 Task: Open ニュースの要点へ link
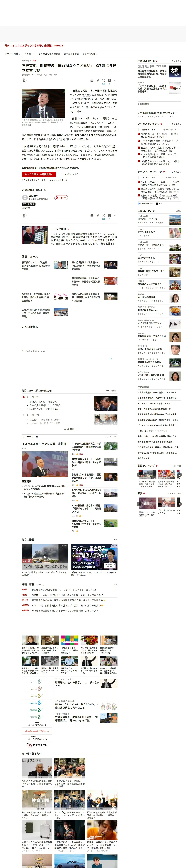pos(110,391)
